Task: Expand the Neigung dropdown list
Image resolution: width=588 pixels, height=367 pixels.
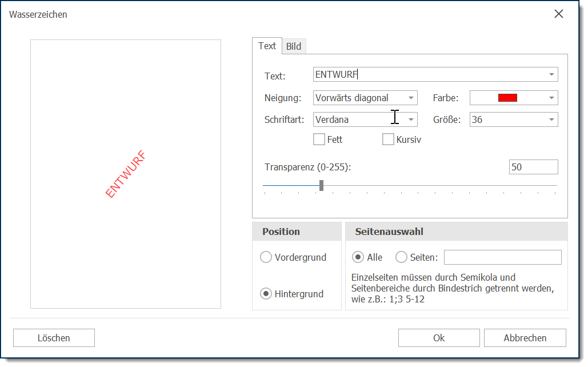Action: click(x=411, y=98)
